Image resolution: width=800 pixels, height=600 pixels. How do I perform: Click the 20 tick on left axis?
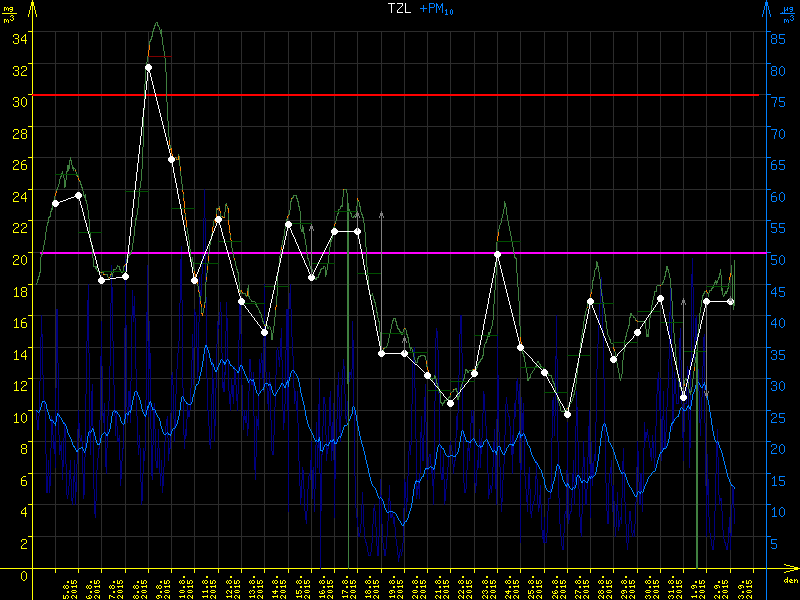tap(18, 259)
